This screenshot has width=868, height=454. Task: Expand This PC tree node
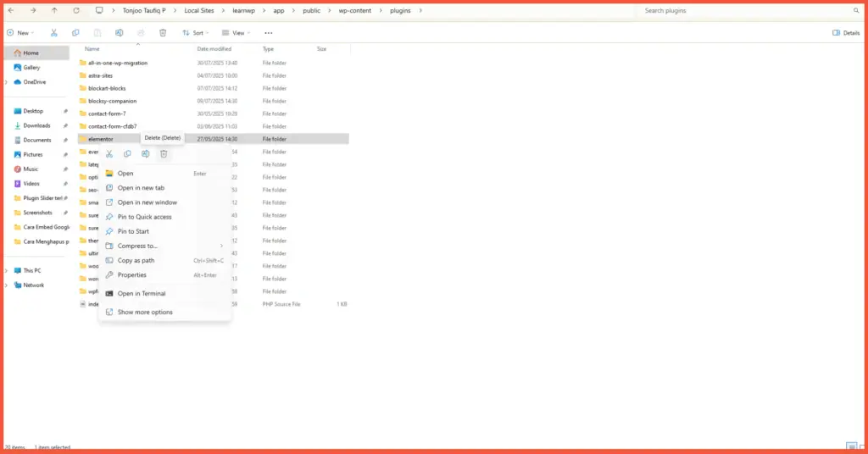click(x=7, y=270)
